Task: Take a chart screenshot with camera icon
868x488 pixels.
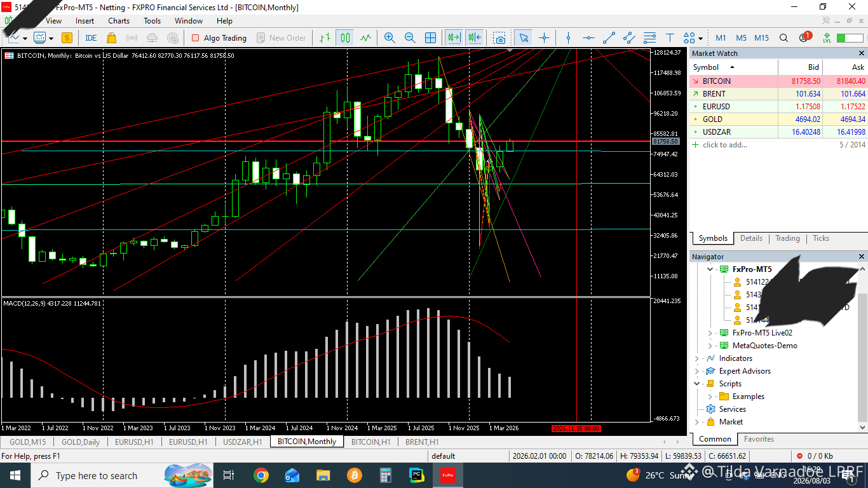Action: (x=499, y=38)
